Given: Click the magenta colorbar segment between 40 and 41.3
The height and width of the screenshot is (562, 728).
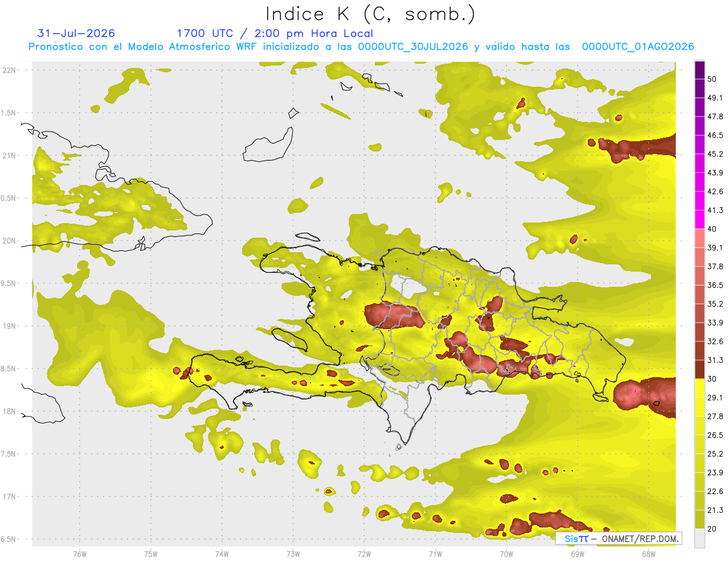Looking at the screenshot, I should (x=699, y=219).
